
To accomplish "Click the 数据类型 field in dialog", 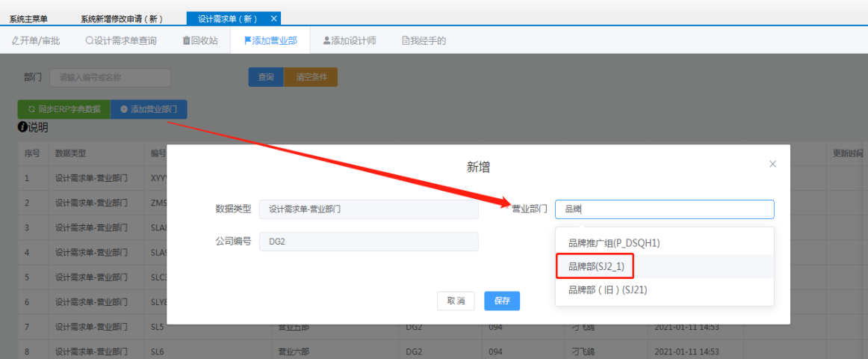I will click(369, 209).
